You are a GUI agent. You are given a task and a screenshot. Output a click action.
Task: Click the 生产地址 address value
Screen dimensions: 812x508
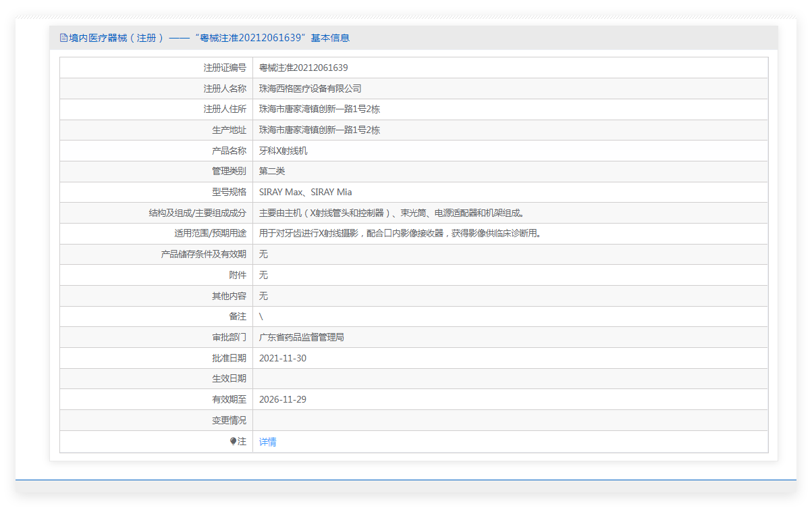pyautogui.click(x=320, y=130)
